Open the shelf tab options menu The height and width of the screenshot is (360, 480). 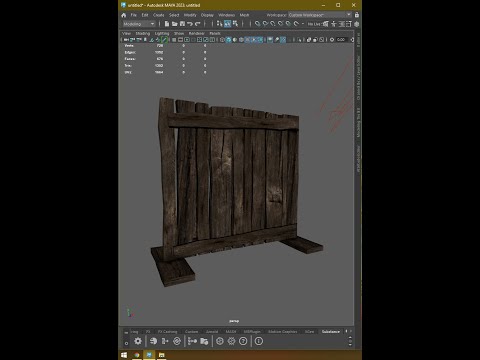(x=126, y=332)
